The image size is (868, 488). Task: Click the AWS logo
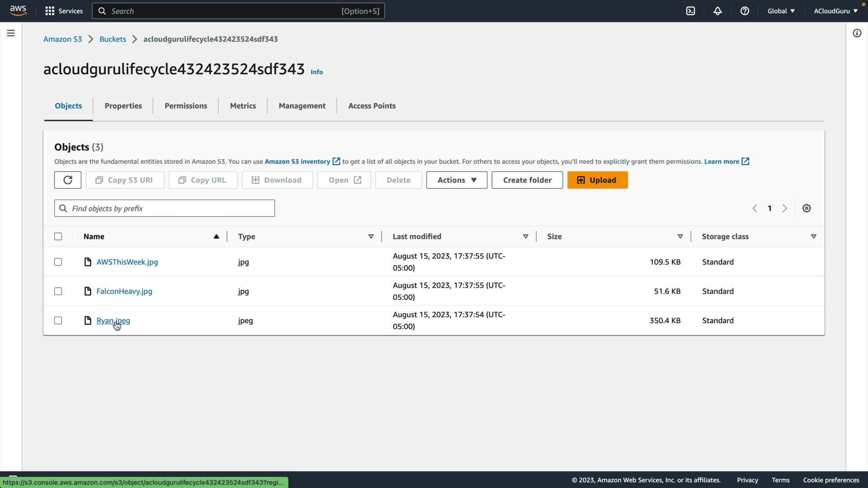click(x=18, y=10)
